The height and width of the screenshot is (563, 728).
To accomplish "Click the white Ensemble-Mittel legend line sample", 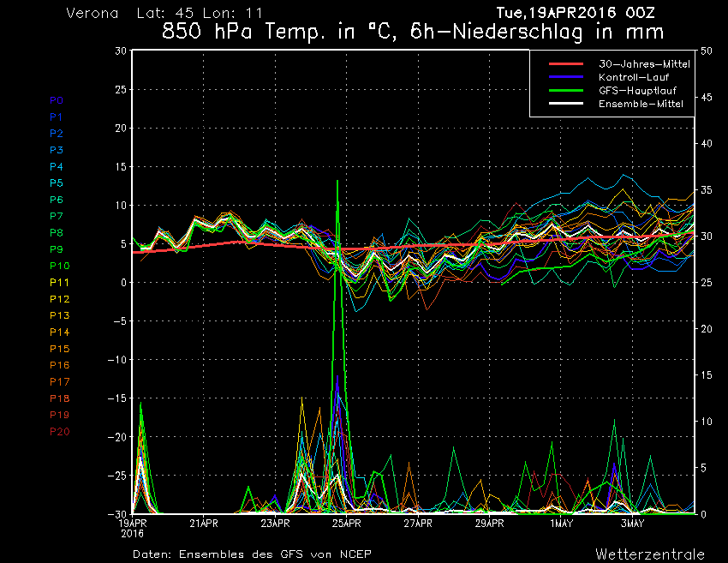I will (566, 104).
